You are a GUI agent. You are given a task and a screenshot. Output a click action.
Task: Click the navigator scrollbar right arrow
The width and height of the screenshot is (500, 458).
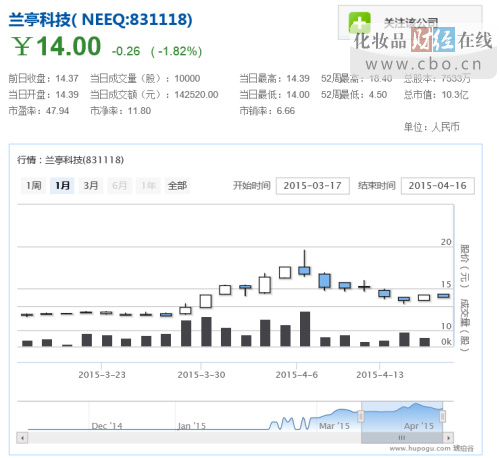point(448,438)
